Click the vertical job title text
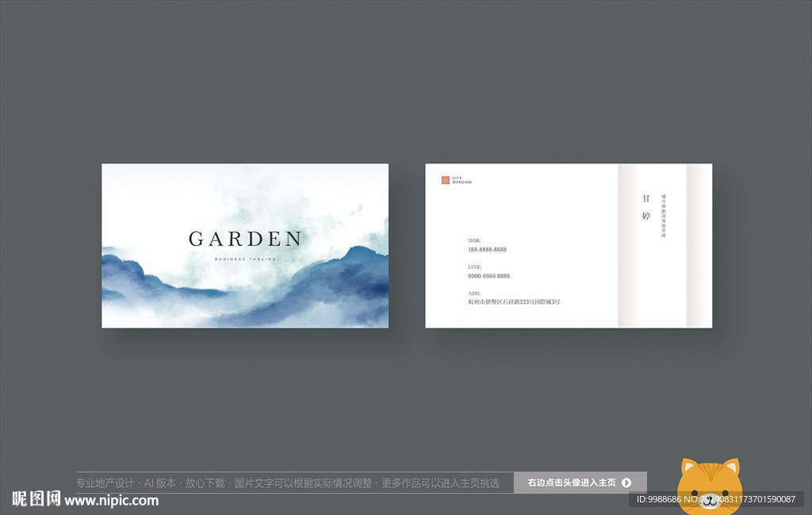 664,216
